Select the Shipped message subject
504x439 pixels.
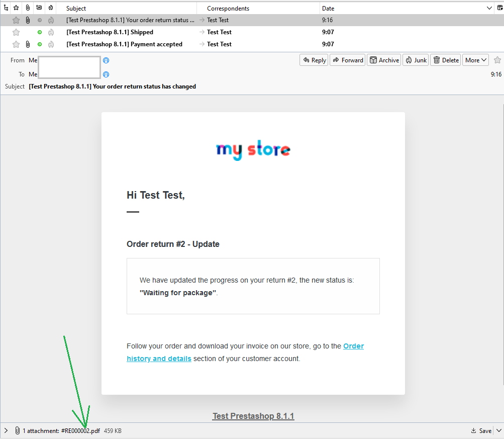(x=110, y=32)
